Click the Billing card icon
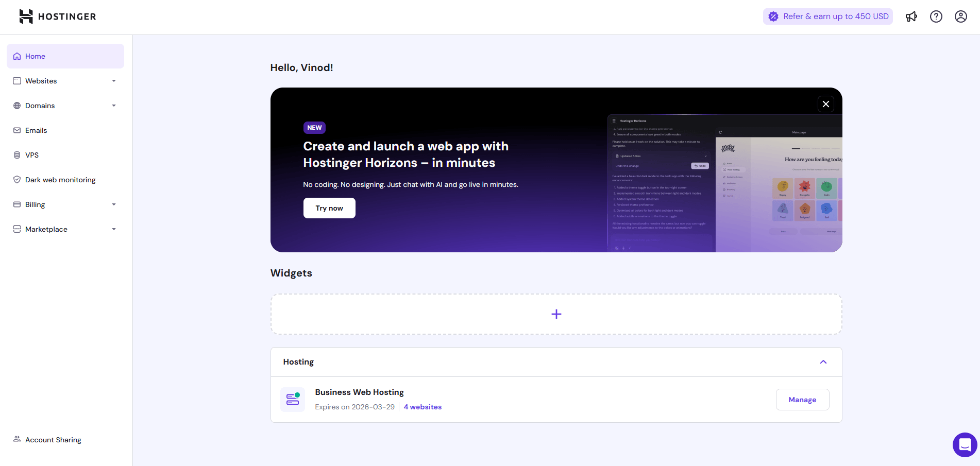Viewport: 980px width, 466px height. point(17,204)
